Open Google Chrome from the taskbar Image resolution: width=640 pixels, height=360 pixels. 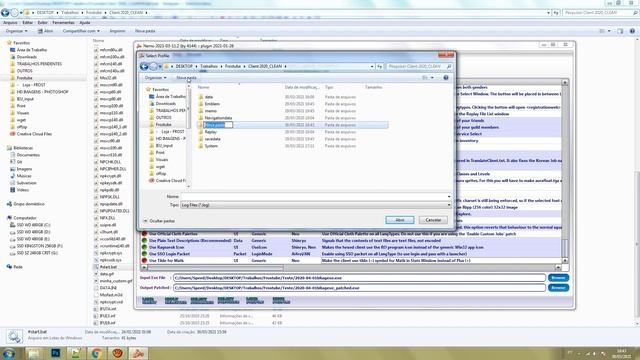[97, 353]
